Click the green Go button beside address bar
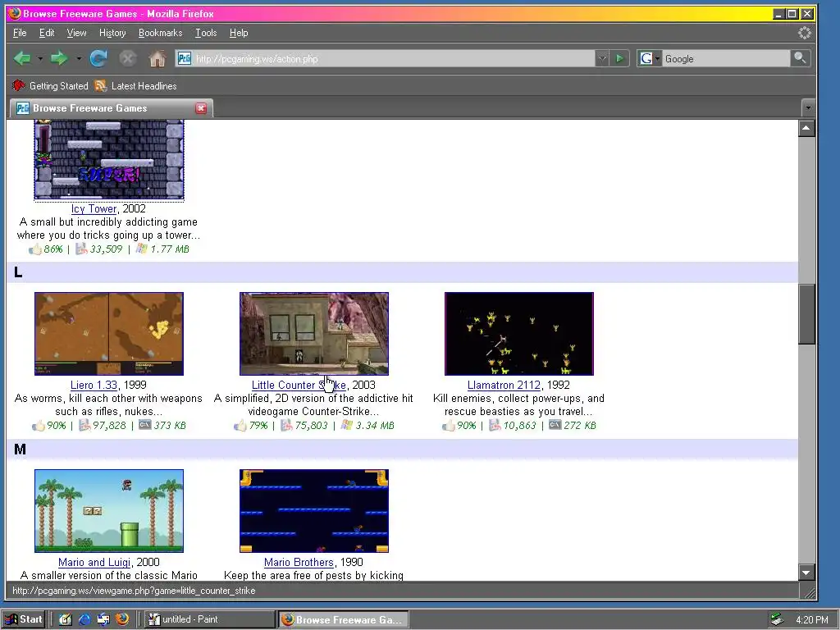This screenshot has height=630, width=840. point(620,58)
